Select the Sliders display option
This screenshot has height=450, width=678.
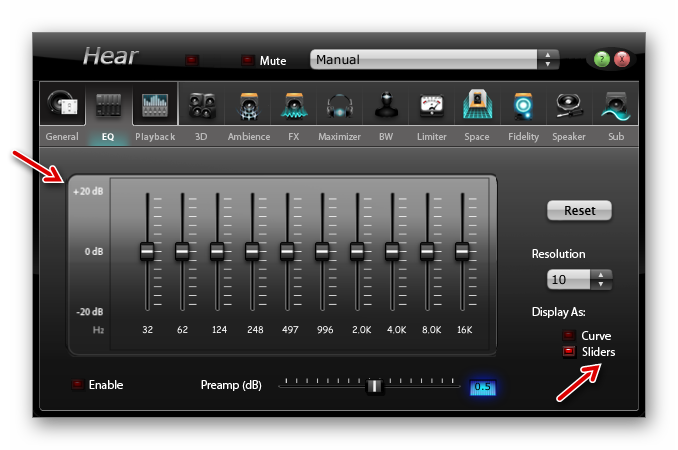pyautogui.click(x=569, y=351)
